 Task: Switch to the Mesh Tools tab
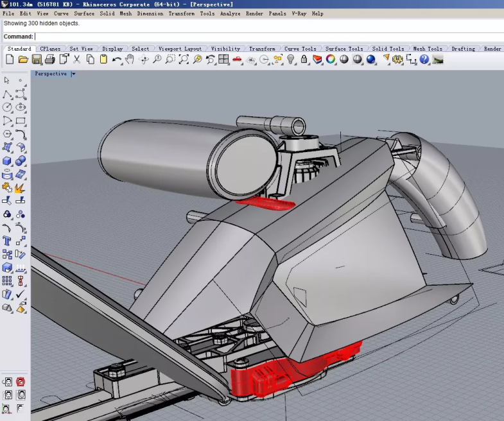[x=427, y=49]
